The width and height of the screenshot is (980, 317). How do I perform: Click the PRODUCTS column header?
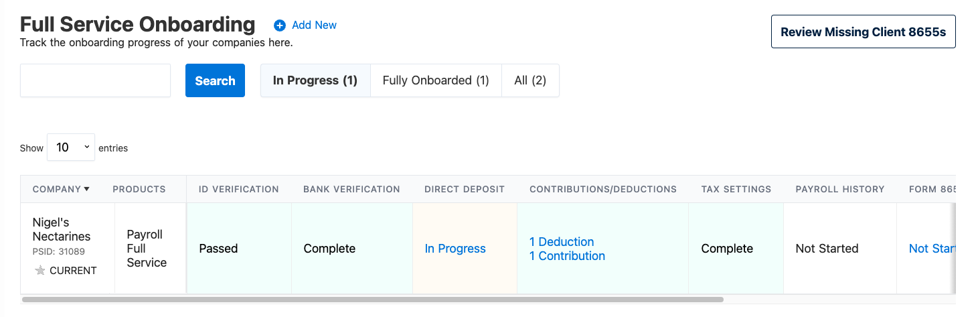[x=139, y=189]
